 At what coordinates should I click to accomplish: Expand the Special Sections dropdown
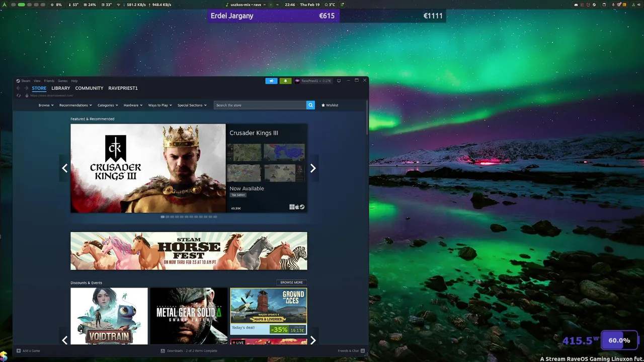tap(192, 105)
